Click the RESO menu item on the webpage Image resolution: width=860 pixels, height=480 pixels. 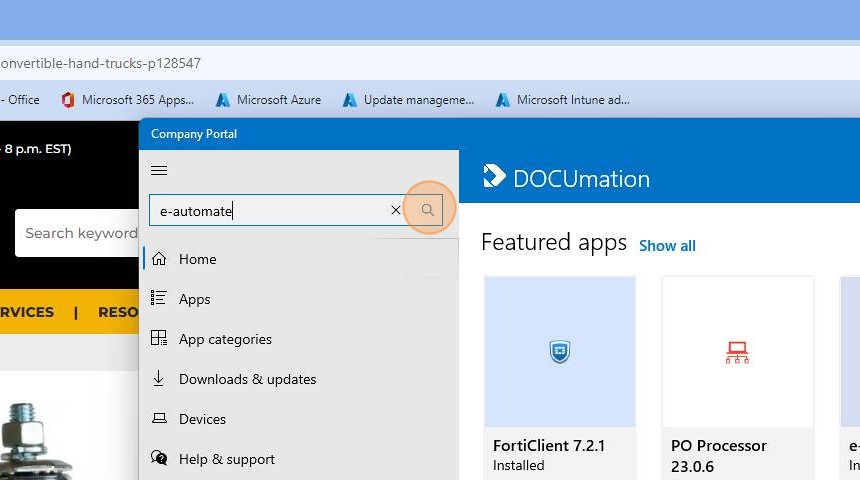point(118,312)
